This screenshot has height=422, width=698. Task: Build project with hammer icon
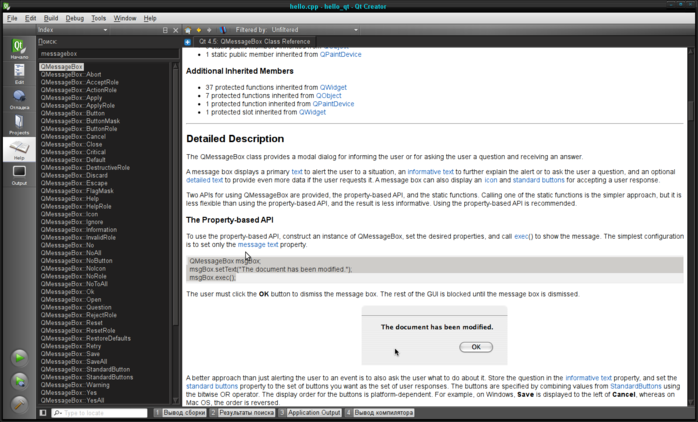(19, 404)
